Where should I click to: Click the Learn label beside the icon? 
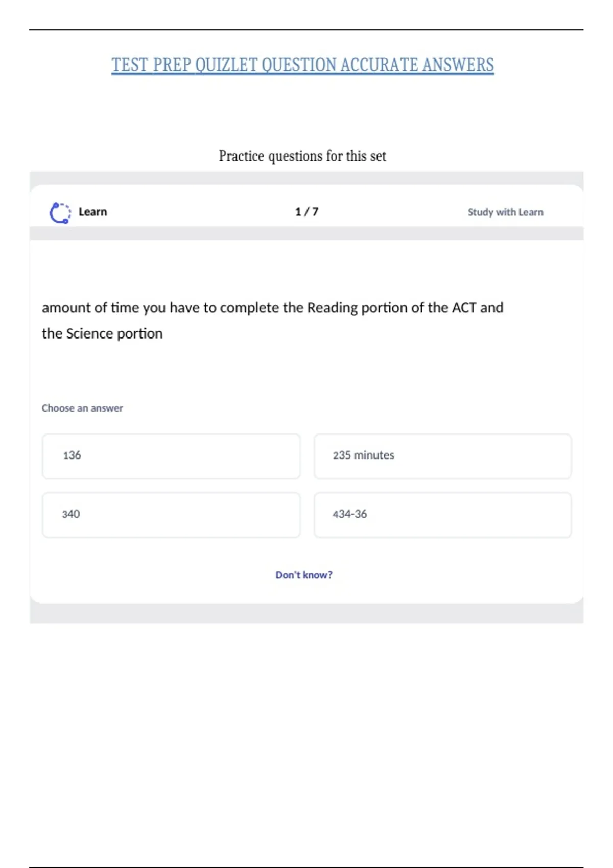tap(92, 212)
